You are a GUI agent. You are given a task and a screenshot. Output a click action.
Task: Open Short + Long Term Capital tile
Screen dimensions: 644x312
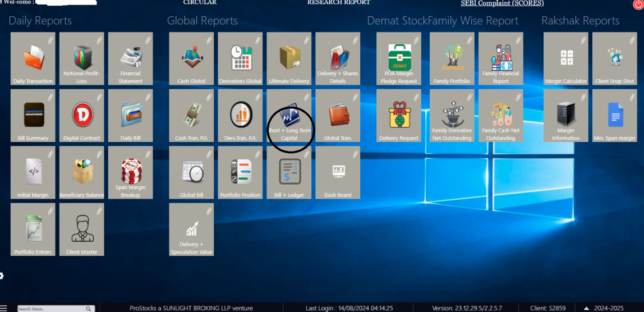289,116
